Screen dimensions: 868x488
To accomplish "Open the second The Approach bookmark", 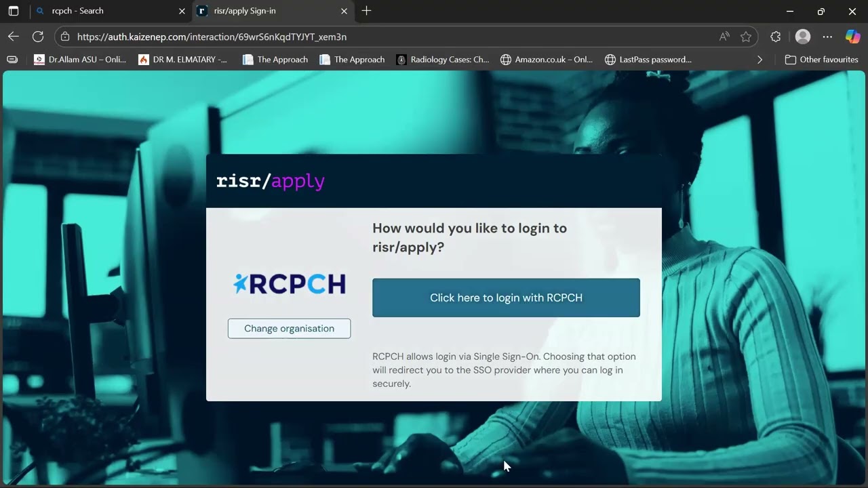I will pyautogui.click(x=353, y=60).
